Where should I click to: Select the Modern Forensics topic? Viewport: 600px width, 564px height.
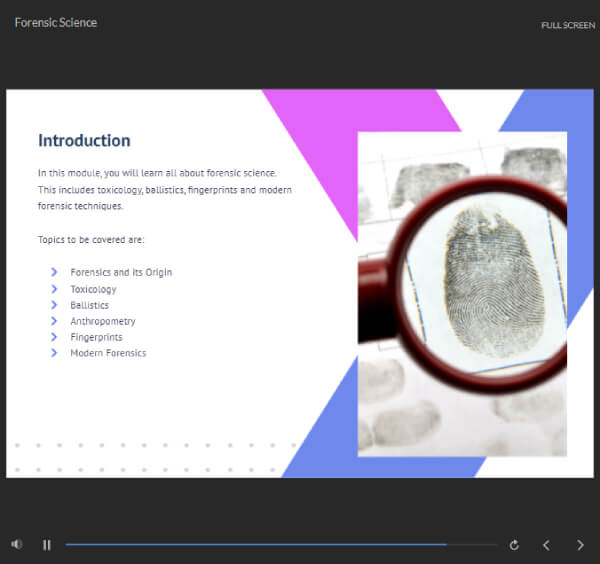tap(108, 353)
